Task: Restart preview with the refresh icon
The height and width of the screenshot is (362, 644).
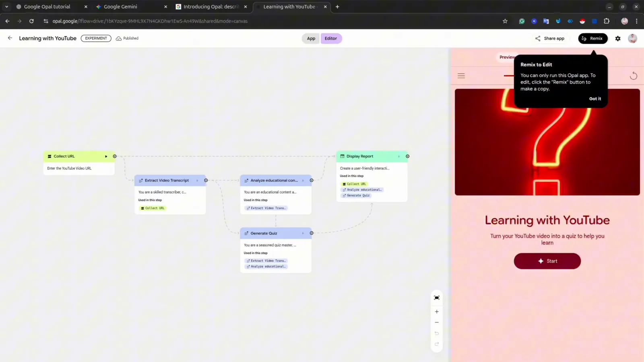Action: pyautogui.click(x=633, y=76)
